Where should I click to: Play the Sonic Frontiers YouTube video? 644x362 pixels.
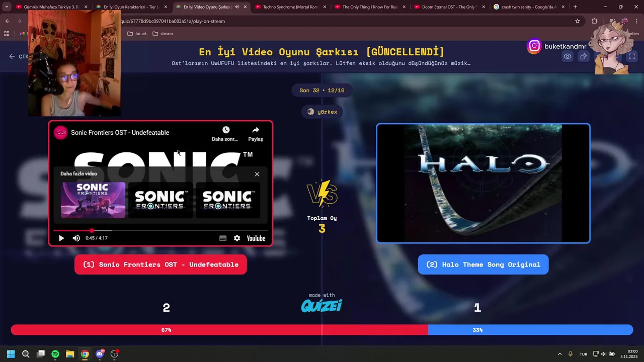[61, 238]
